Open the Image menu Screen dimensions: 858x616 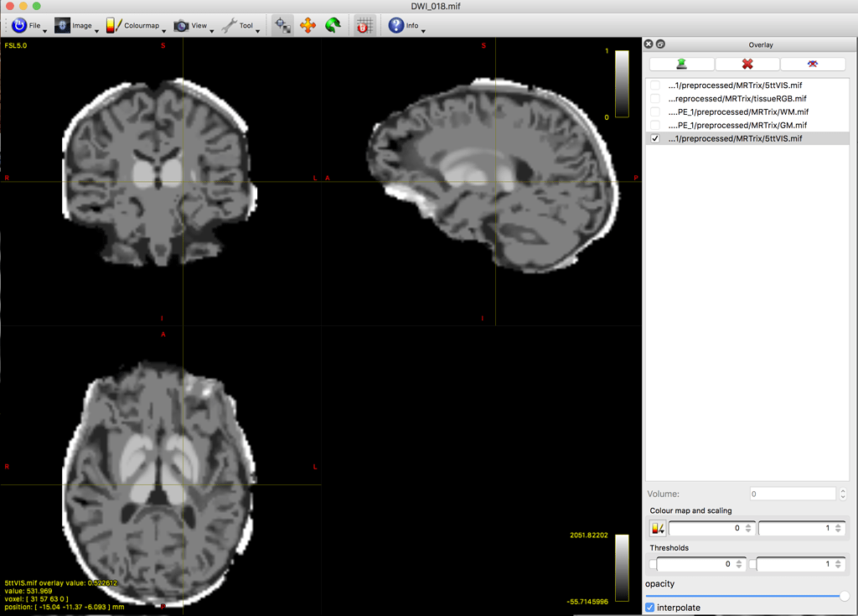(x=76, y=26)
